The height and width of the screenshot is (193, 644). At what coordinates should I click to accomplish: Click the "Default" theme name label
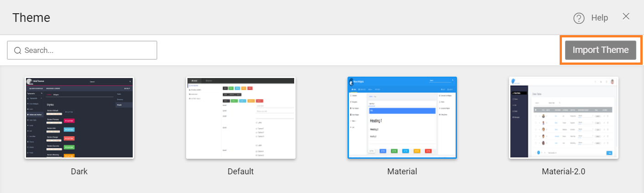point(241,172)
